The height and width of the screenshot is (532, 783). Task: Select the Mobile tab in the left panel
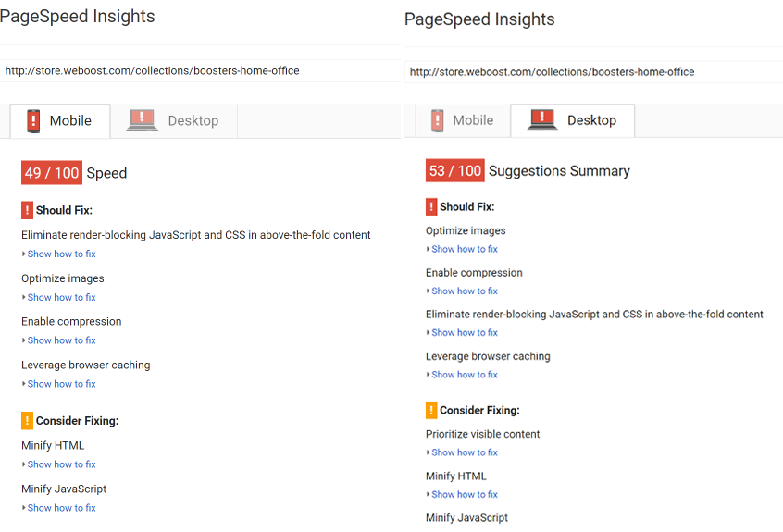coord(60,121)
